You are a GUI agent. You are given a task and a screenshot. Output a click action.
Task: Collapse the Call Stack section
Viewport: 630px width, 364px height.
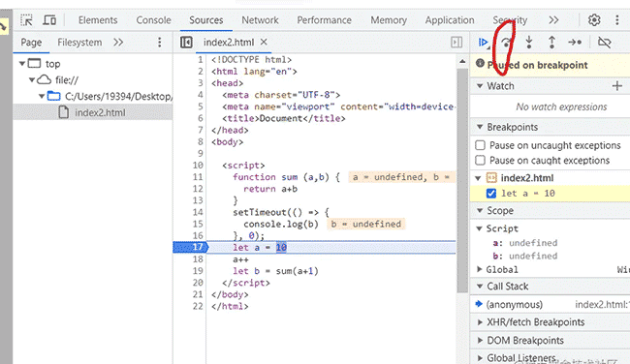480,287
